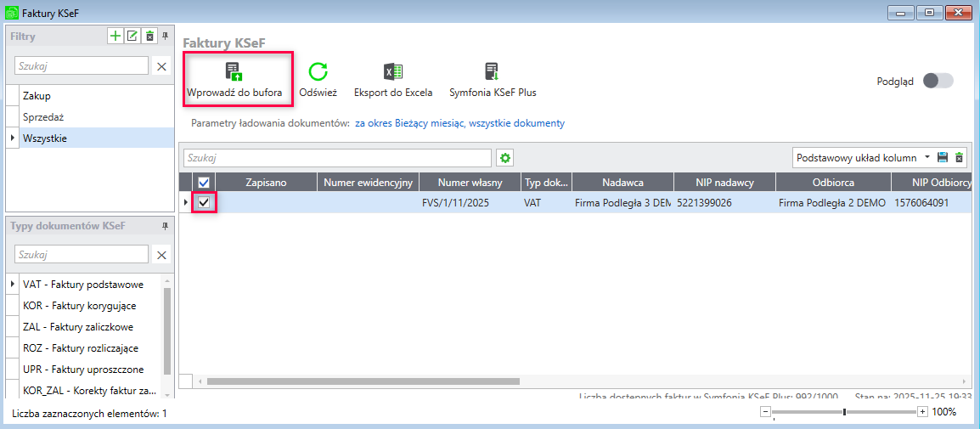Toggle the Podgląd preview switch

[x=938, y=81]
